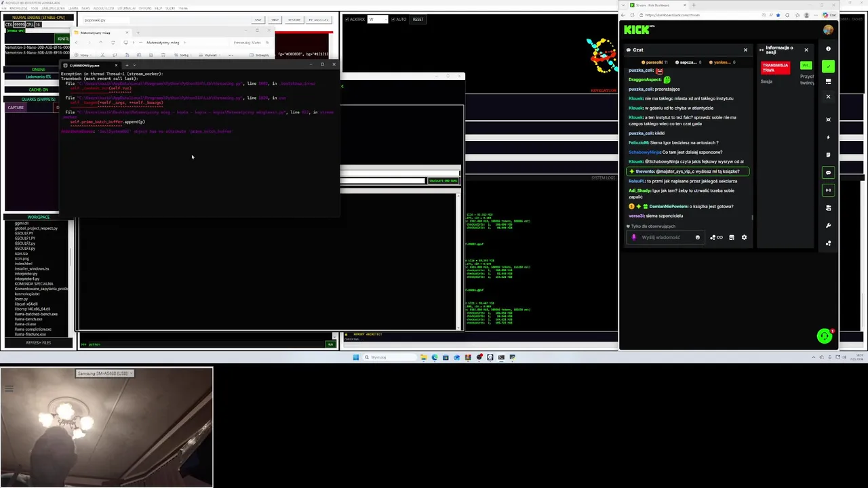This screenshot has height=488, width=868.
Task: Click the Kick sidebar icon under the lightning bolt
Action: (x=828, y=155)
